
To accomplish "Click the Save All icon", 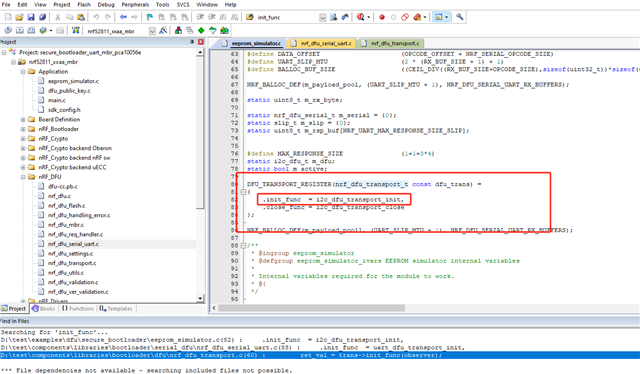I will 42,17.
